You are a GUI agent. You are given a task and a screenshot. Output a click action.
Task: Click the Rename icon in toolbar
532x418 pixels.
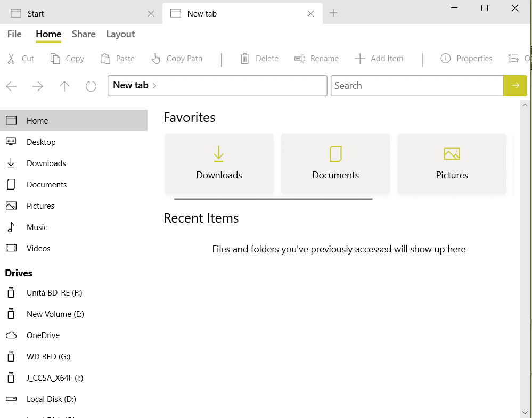(x=300, y=59)
